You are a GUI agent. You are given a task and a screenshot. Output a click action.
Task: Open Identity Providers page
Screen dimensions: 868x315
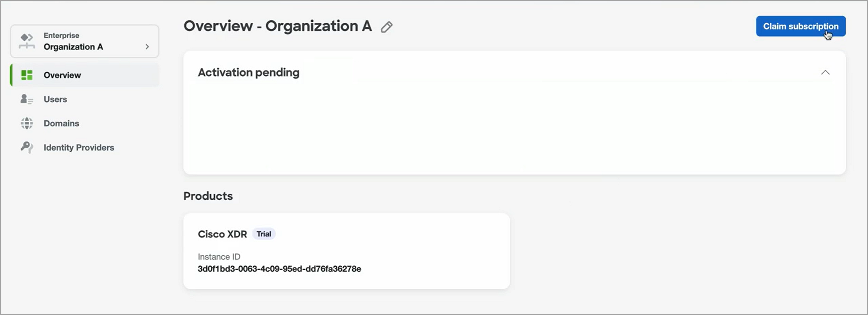click(x=84, y=147)
